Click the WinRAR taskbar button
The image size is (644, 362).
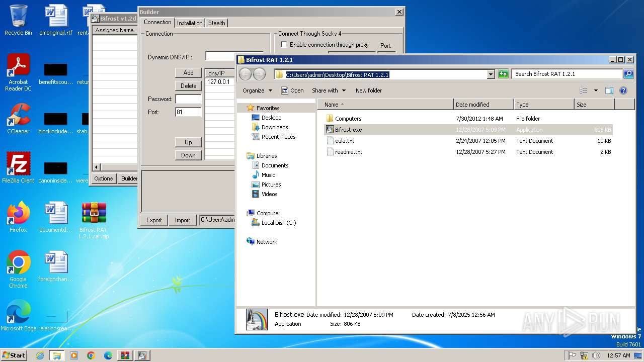pyautogui.click(x=125, y=355)
